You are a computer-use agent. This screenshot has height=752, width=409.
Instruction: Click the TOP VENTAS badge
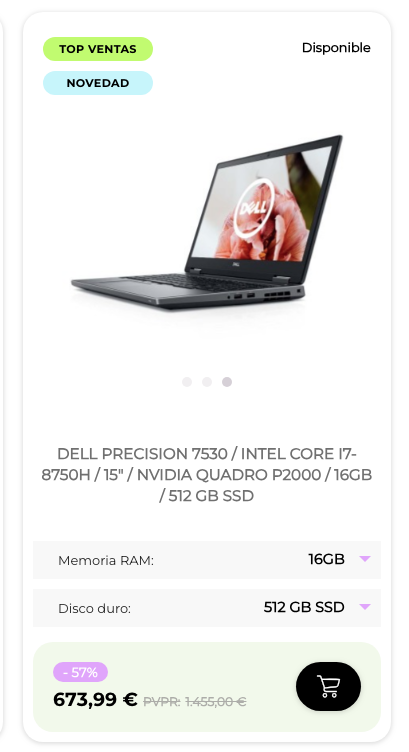98,49
